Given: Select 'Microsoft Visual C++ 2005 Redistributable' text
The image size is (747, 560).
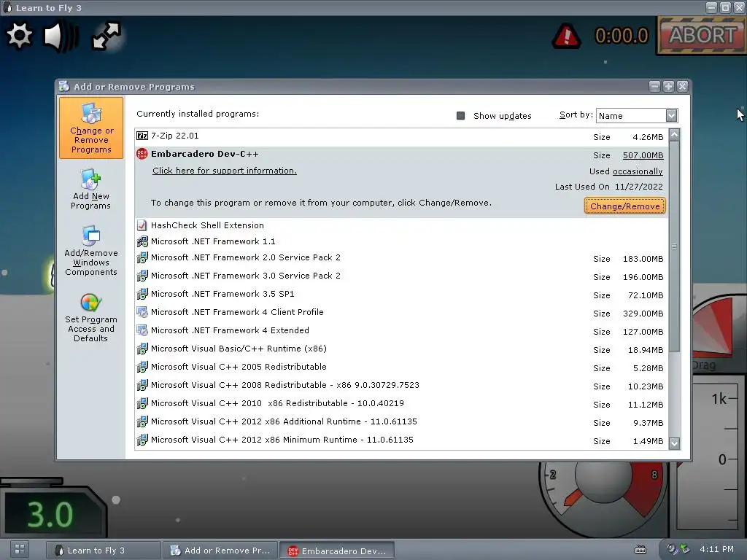Looking at the screenshot, I should (x=239, y=367).
